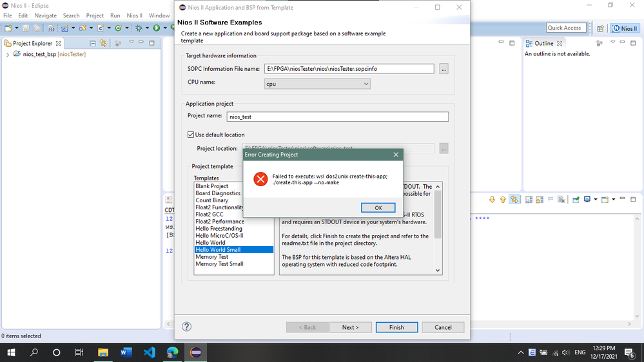The image size is (644, 362).
Task: Click the Debug bug icon
Action: tap(139, 28)
